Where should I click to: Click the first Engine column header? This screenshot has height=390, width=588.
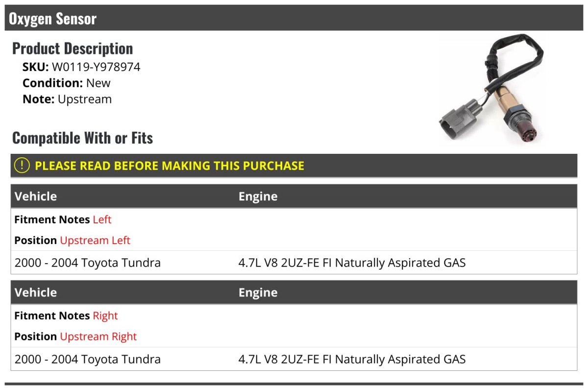pyautogui.click(x=258, y=196)
